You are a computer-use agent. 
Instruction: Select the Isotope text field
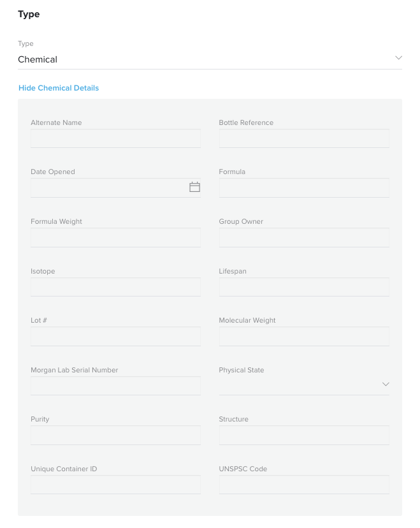pos(115,287)
